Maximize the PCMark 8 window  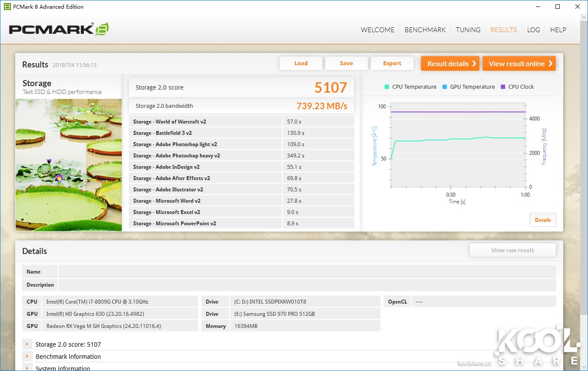point(558,7)
